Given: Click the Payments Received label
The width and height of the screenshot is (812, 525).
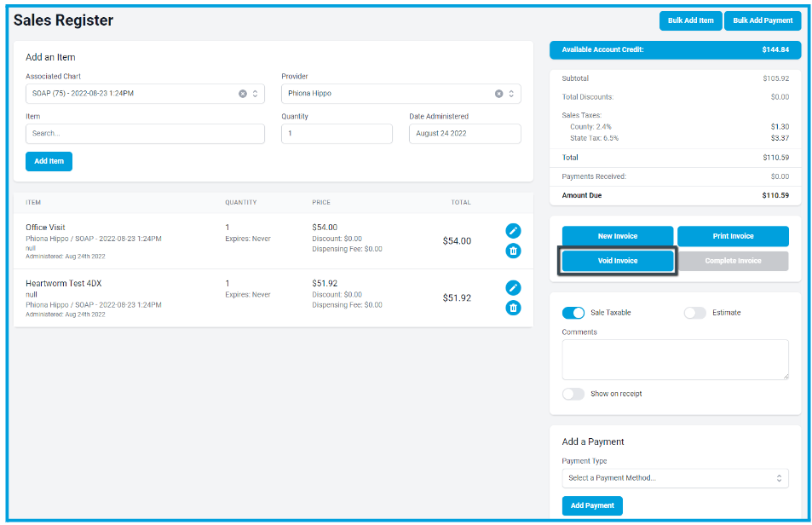Looking at the screenshot, I should (594, 176).
